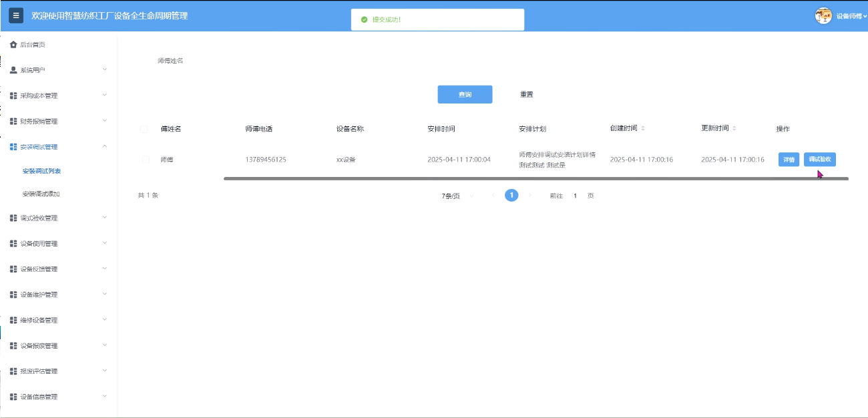Click the grid icon beside 安装调试管理
The height and width of the screenshot is (418, 868).
(13, 147)
